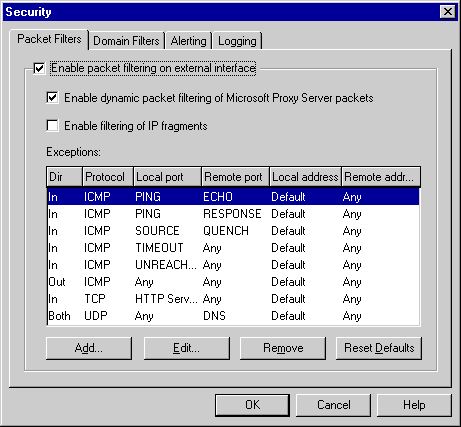
Task: Switch to the Domain Filters tab
Action: [x=127, y=41]
